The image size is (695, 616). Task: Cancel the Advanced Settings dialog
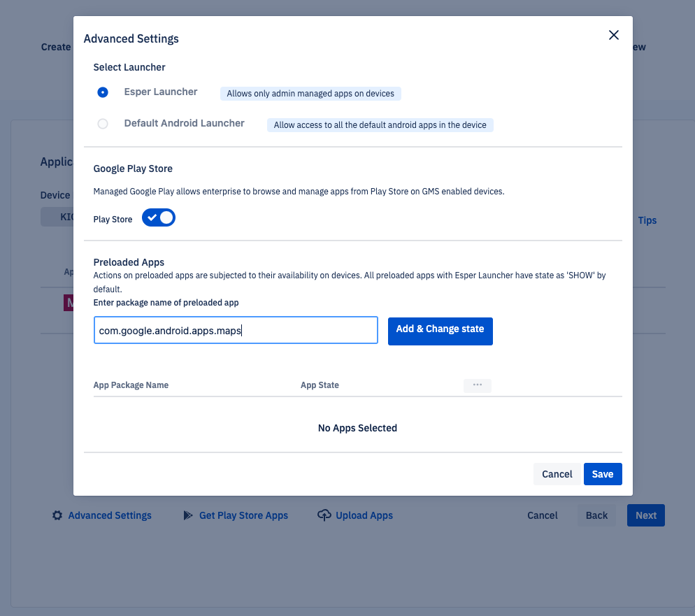[557, 474]
